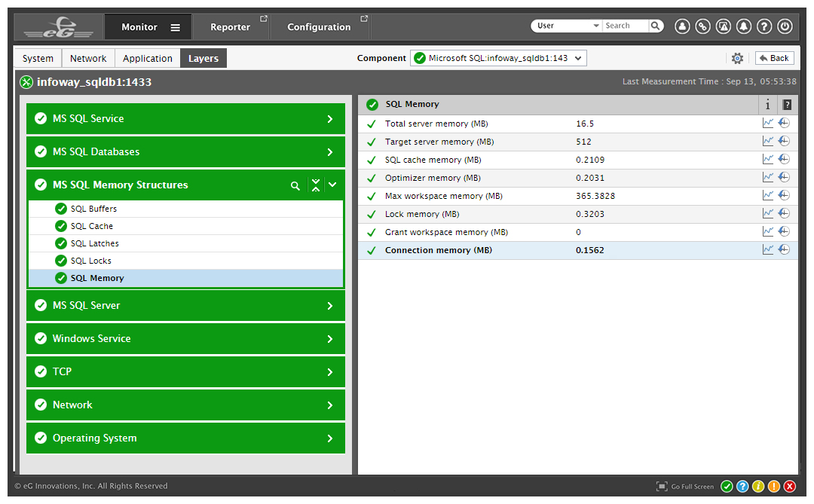Click the Target server memory value 512

(583, 142)
